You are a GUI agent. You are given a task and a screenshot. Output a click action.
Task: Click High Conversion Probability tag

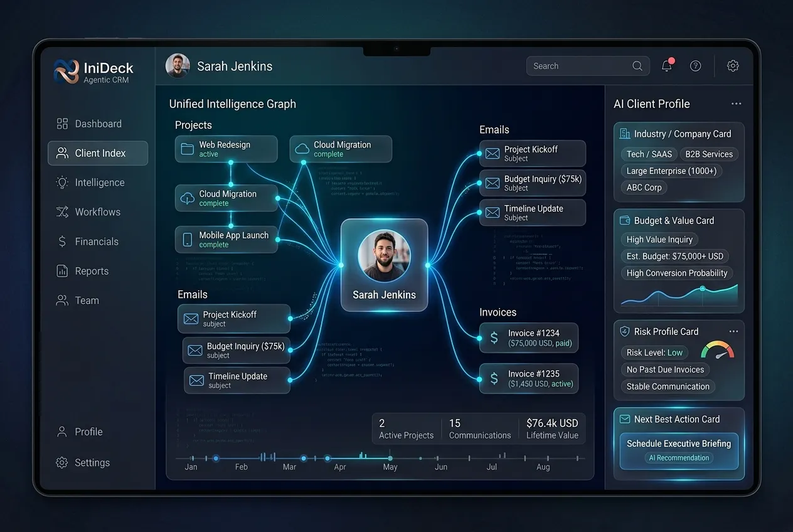pos(677,273)
